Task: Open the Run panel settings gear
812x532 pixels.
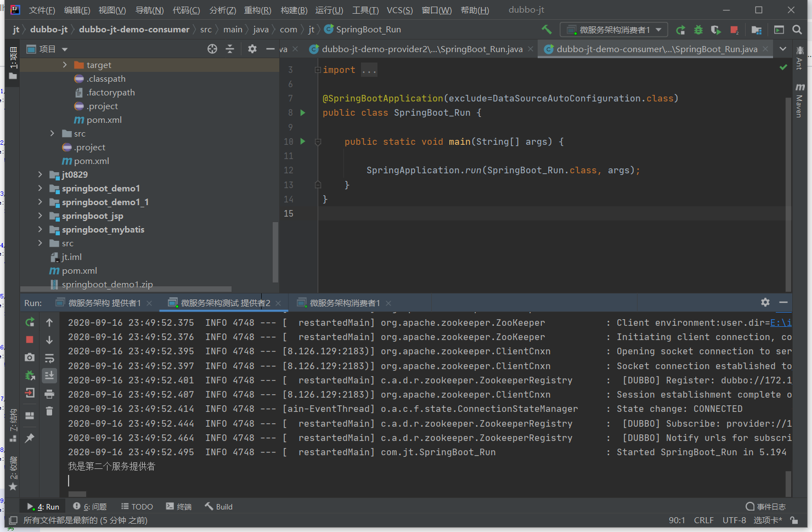Action: (765, 302)
